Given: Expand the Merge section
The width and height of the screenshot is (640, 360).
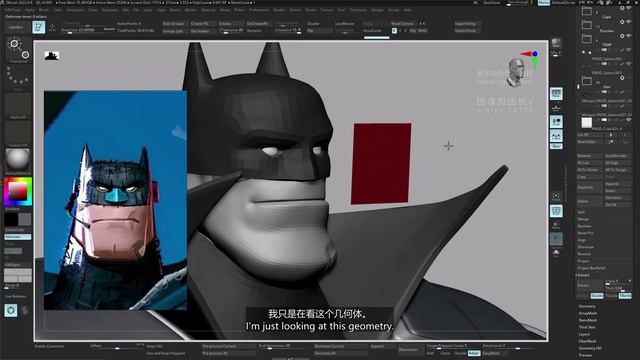Looking at the screenshot, I should pos(583,219).
